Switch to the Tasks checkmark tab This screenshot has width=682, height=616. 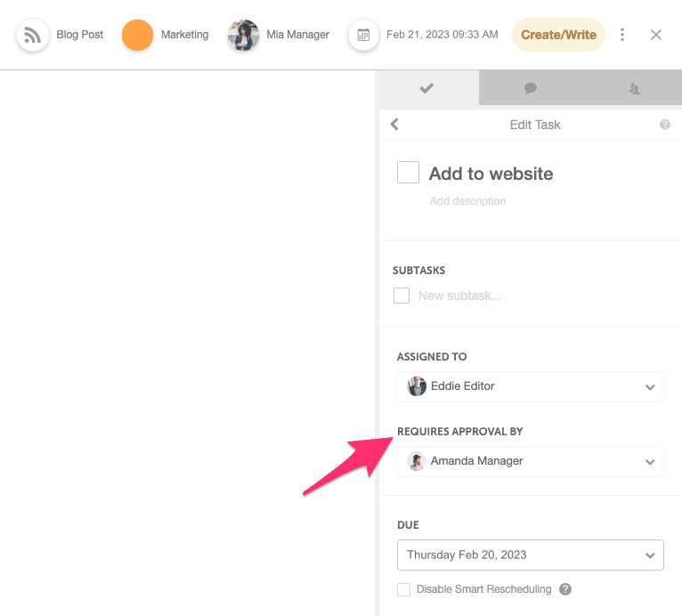(x=426, y=88)
